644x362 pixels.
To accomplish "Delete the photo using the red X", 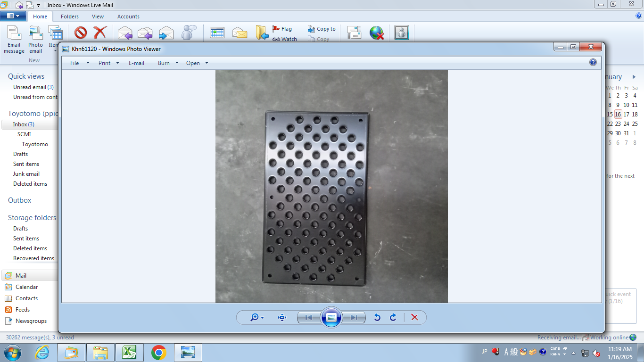I will coord(414,317).
